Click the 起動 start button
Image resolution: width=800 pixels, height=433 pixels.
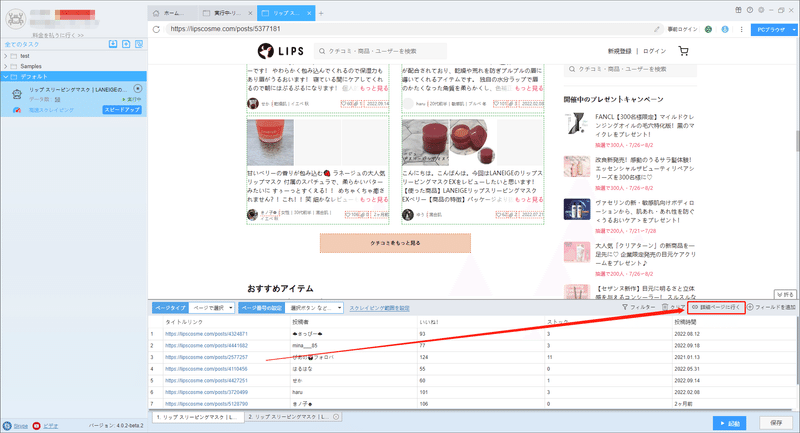click(730, 423)
